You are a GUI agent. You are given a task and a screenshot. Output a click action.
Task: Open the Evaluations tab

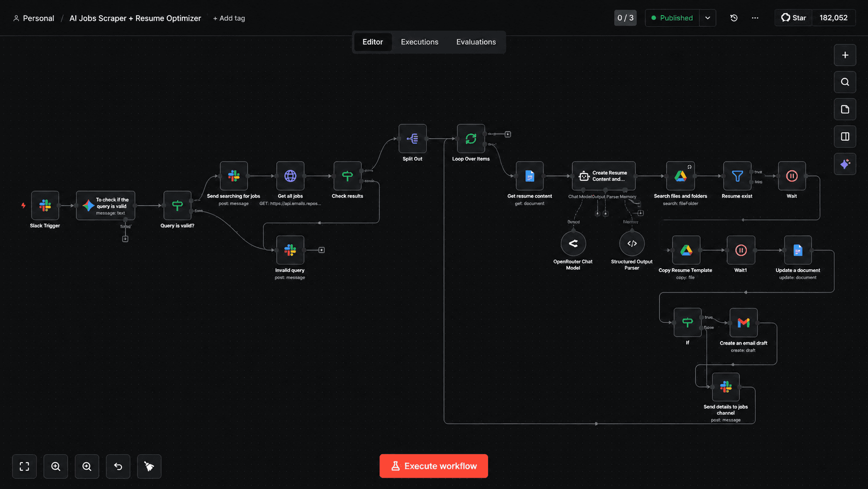pyautogui.click(x=476, y=42)
